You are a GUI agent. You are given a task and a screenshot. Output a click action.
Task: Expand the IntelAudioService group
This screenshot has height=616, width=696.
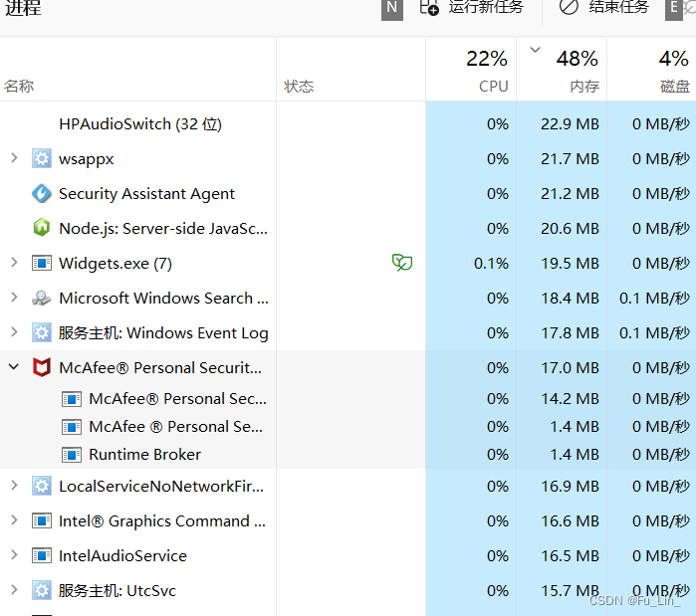click(x=14, y=555)
